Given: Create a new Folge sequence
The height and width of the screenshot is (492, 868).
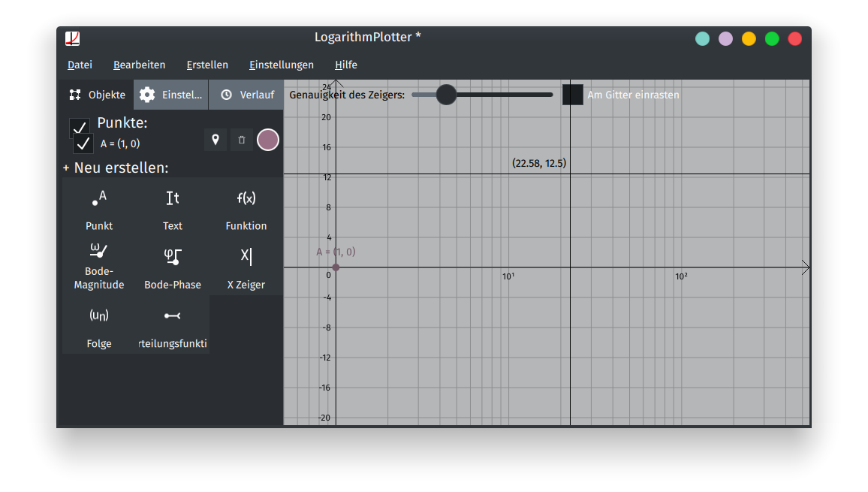Looking at the screenshot, I should pyautogui.click(x=99, y=324).
